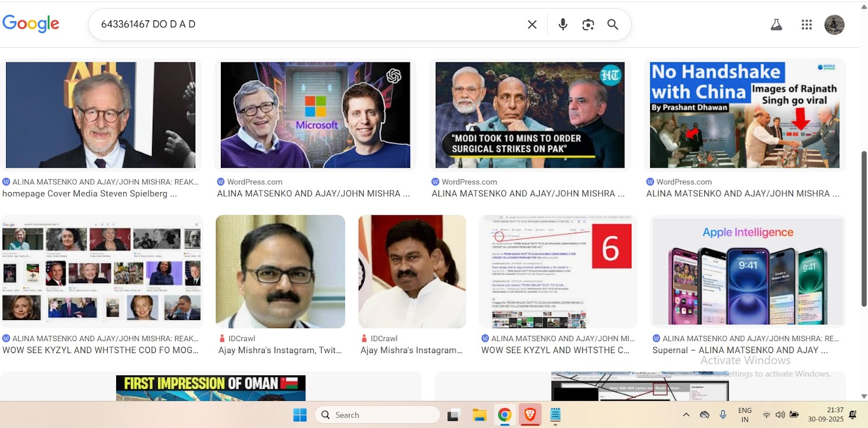Open the homepage Cover Media Steven Spielberg link
868x428 pixels.
click(x=90, y=194)
